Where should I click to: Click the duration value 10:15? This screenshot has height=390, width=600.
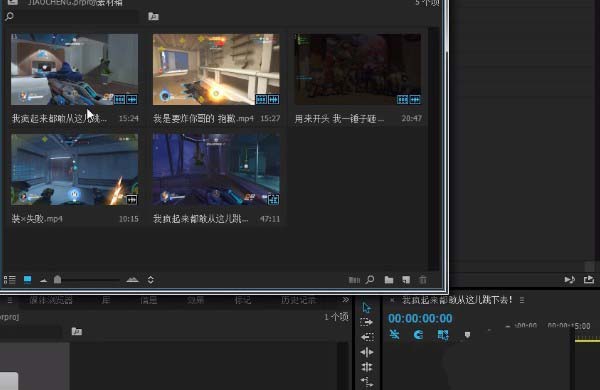coord(129,219)
